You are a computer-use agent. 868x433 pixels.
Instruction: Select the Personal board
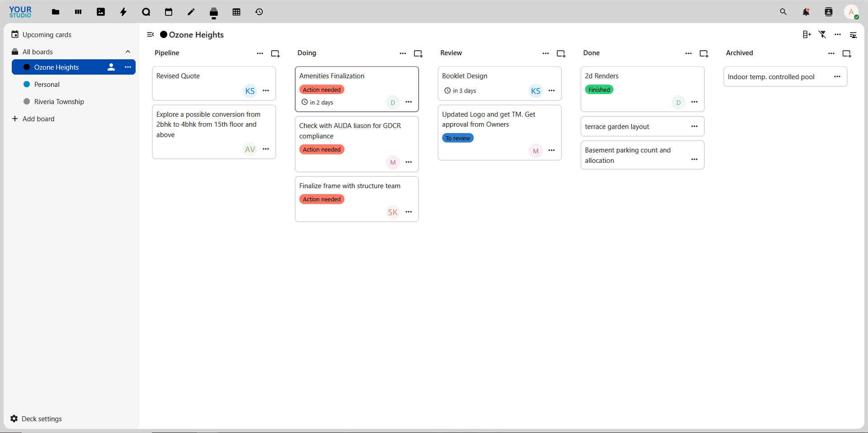pos(73,85)
